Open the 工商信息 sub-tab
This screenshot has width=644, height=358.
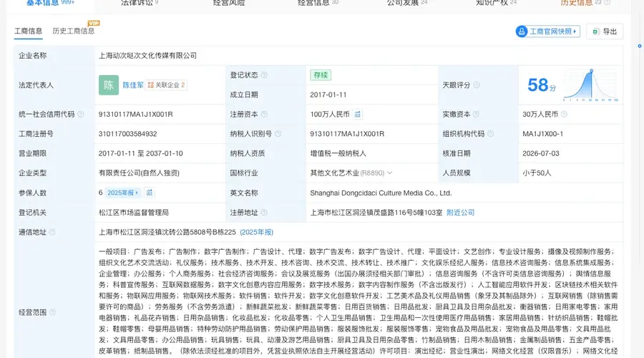pyautogui.click(x=29, y=32)
